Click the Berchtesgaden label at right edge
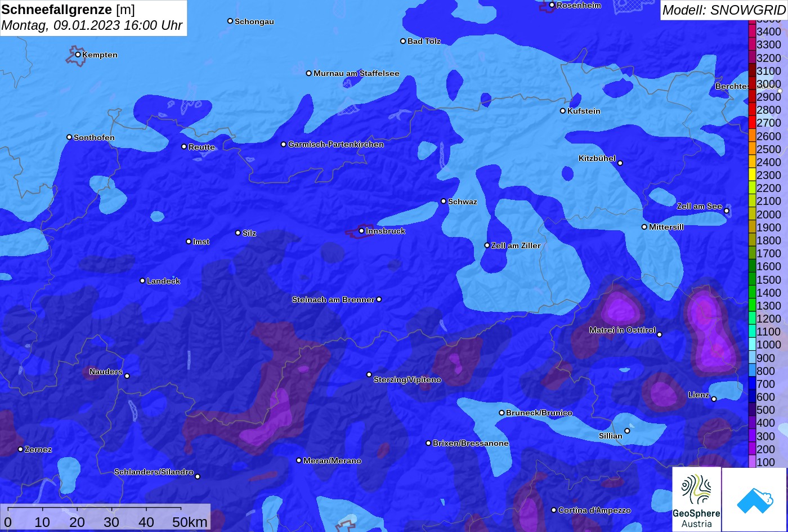Image resolution: width=788 pixels, height=532 pixels. pyautogui.click(x=747, y=86)
